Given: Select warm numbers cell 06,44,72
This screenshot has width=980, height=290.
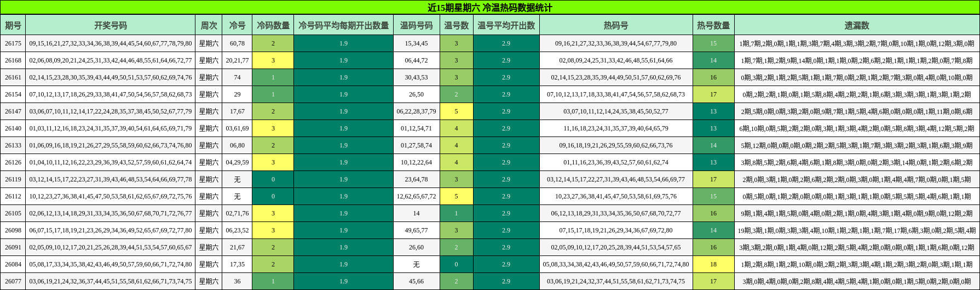Looking at the screenshot, I should coord(416,60).
